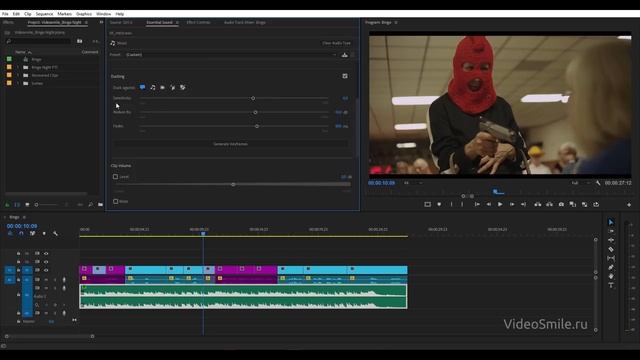Step forward one frame in Program monitor
The height and width of the screenshot is (360, 640).
(x=512, y=204)
